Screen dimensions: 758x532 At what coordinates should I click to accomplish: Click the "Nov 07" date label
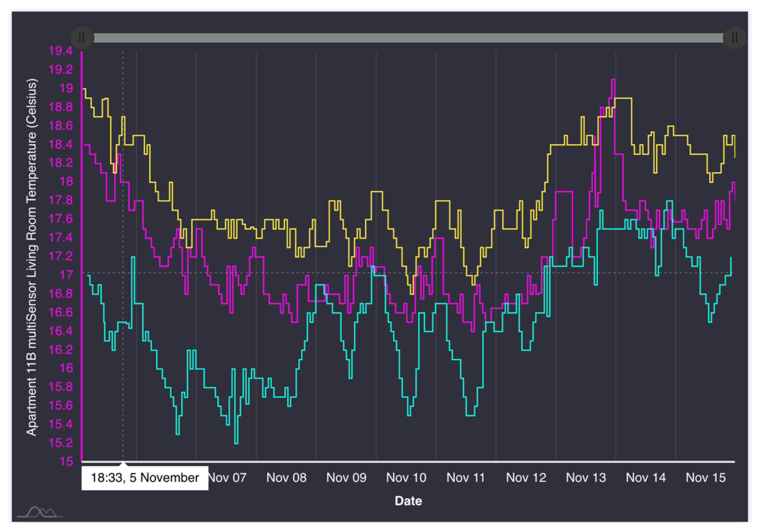[227, 477]
